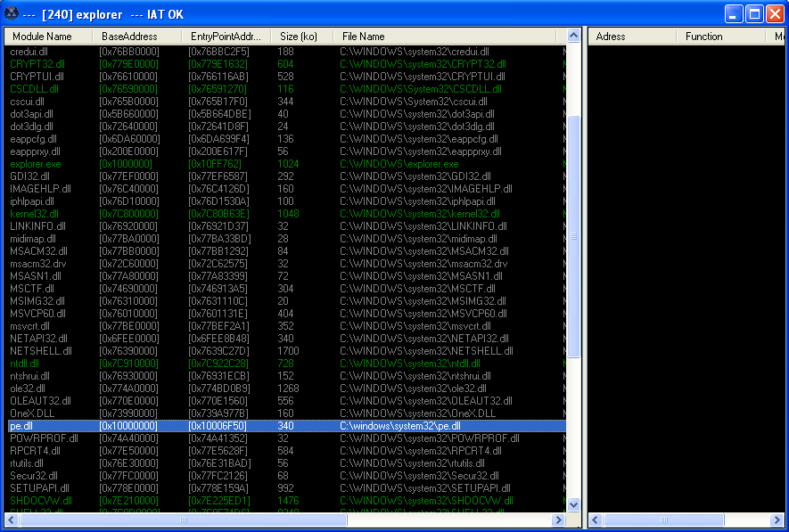Click right arrow of module list horizontal scrollbar
The image size is (789, 532).
[x=559, y=520]
